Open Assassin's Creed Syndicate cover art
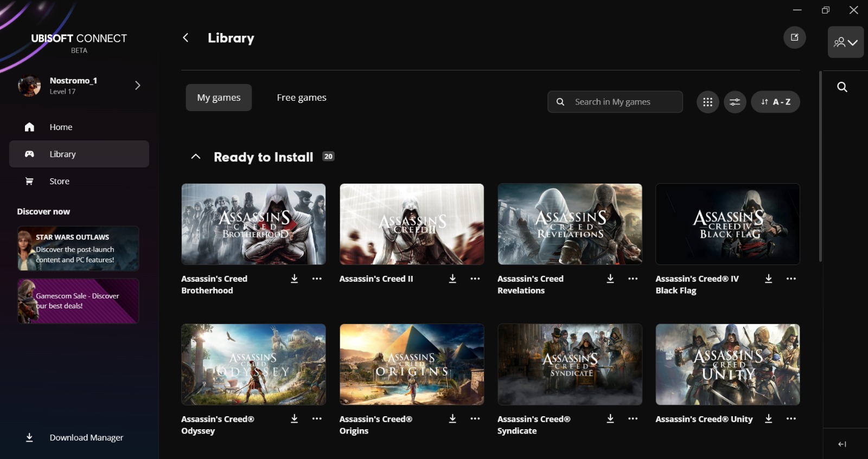 (x=570, y=364)
